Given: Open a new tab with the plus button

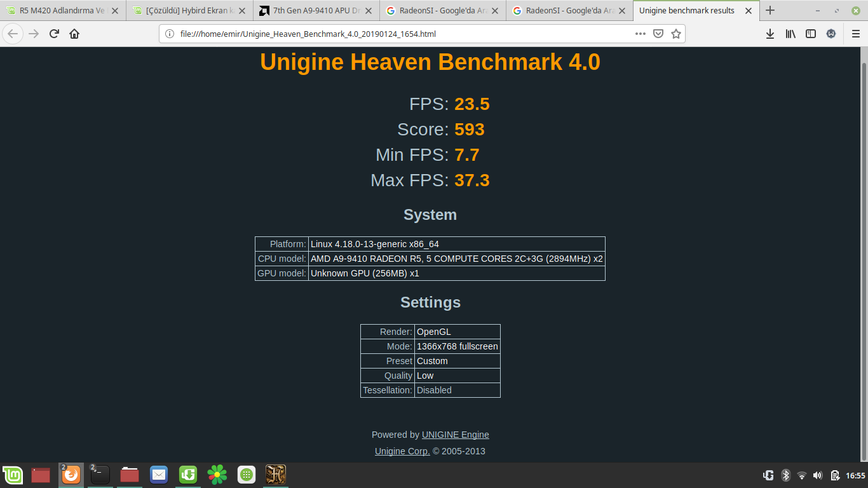Looking at the screenshot, I should (770, 10).
